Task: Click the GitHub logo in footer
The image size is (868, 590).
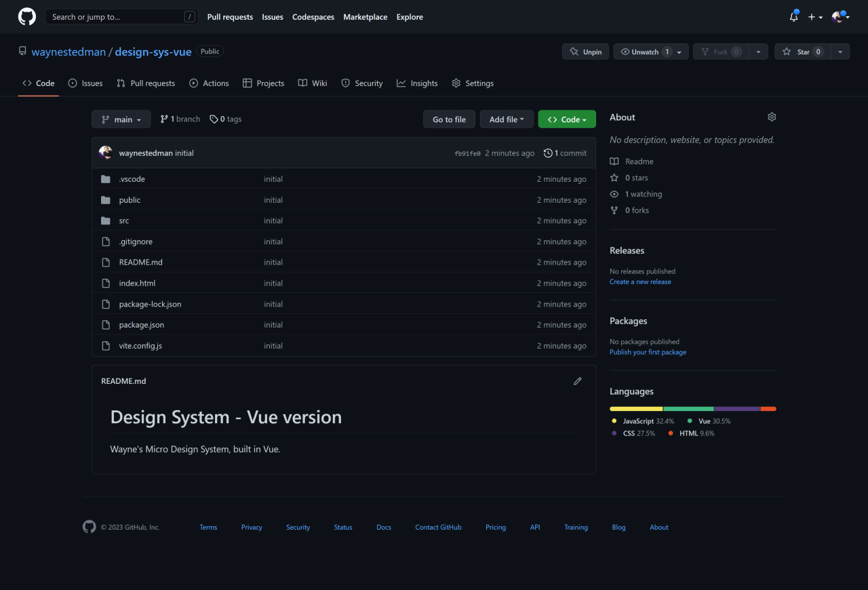Action: click(x=90, y=527)
